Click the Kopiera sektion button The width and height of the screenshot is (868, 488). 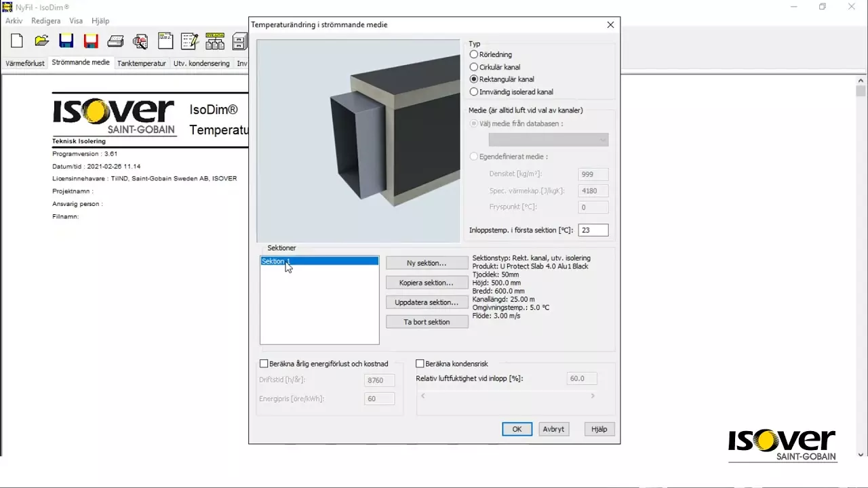pos(427,283)
